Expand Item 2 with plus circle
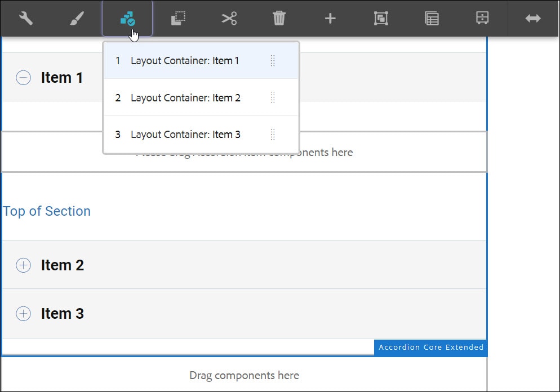Viewport: 560px width, 392px height. [23, 265]
